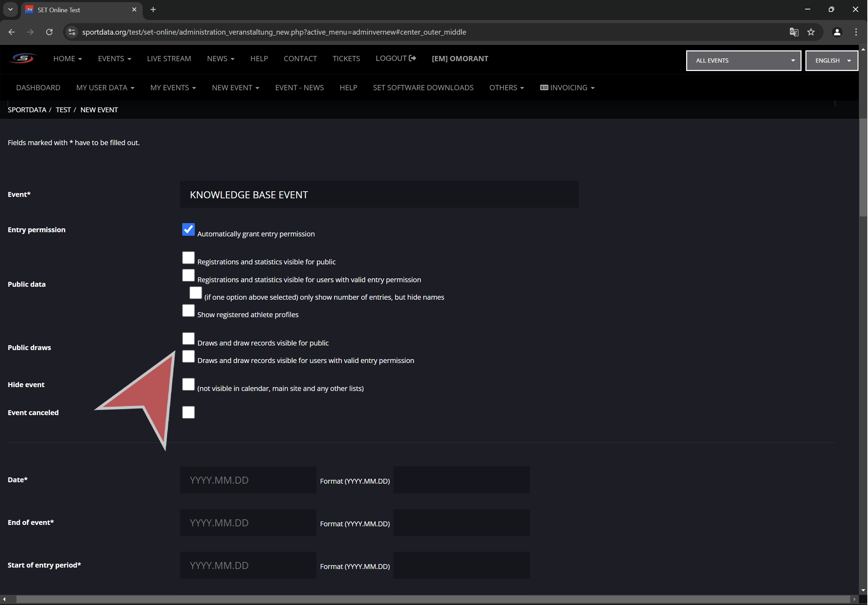Open Chrome's three-dot menu
The image size is (868, 605).
point(856,32)
